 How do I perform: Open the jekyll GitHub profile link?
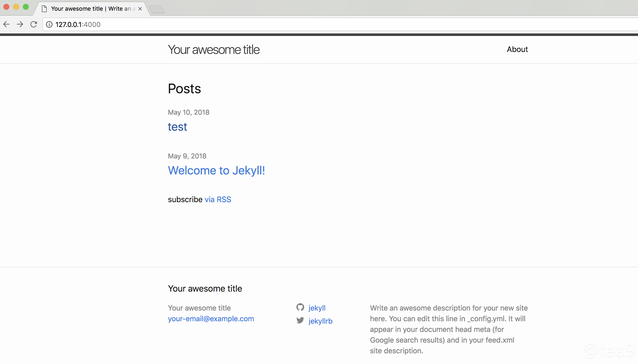click(317, 308)
